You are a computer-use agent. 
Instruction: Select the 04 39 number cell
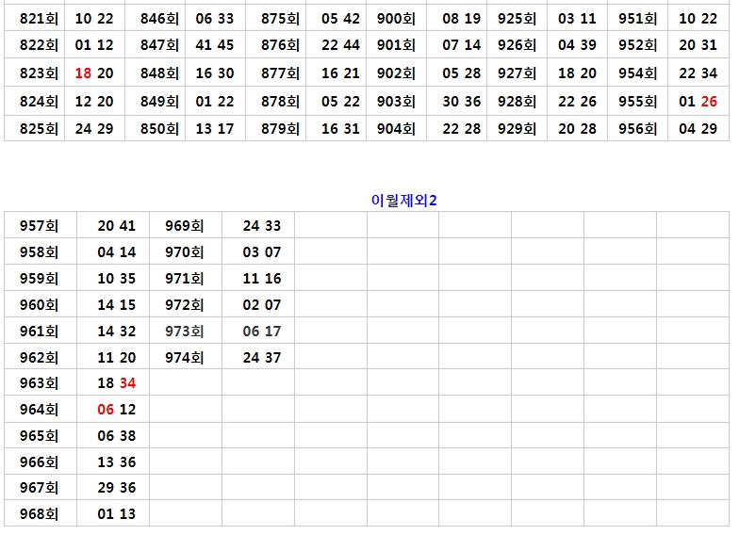click(577, 45)
